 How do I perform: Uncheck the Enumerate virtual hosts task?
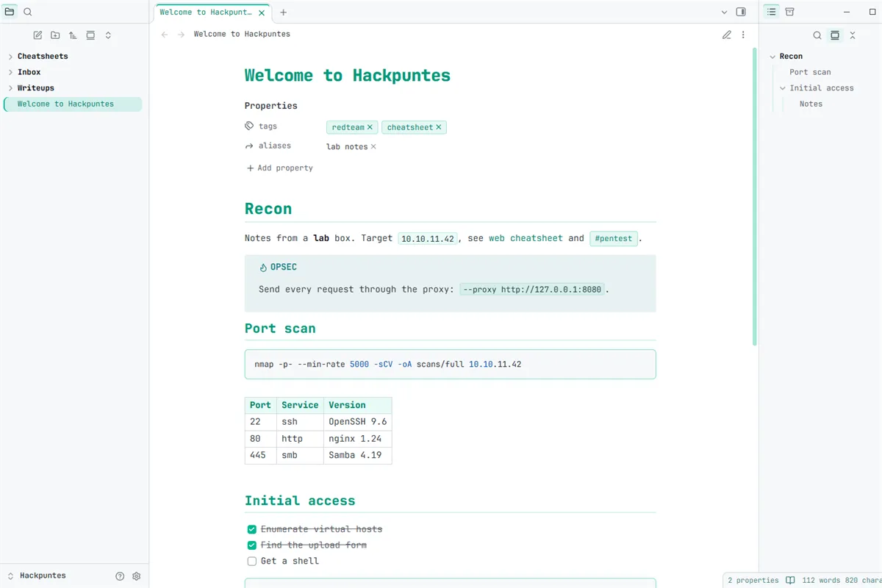pyautogui.click(x=252, y=529)
